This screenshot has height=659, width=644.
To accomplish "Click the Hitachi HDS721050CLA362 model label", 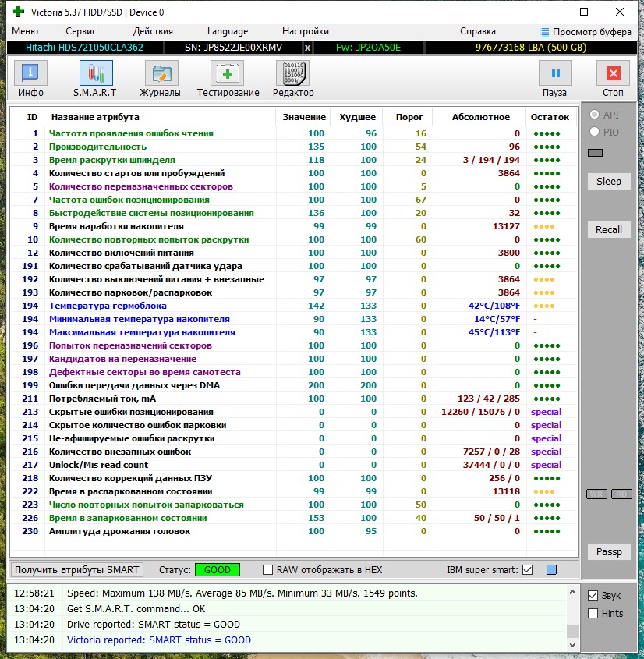I will (84, 48).
